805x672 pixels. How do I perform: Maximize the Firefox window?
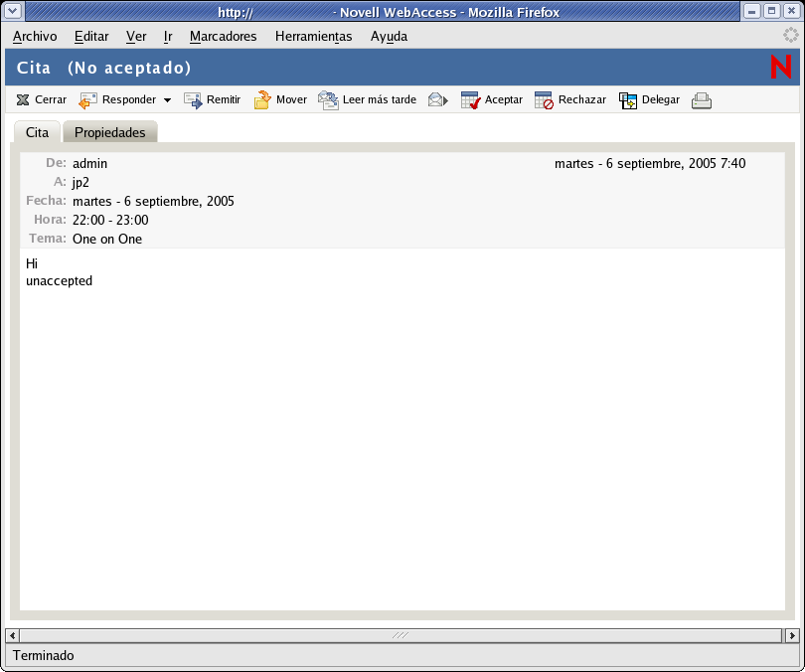771,11
